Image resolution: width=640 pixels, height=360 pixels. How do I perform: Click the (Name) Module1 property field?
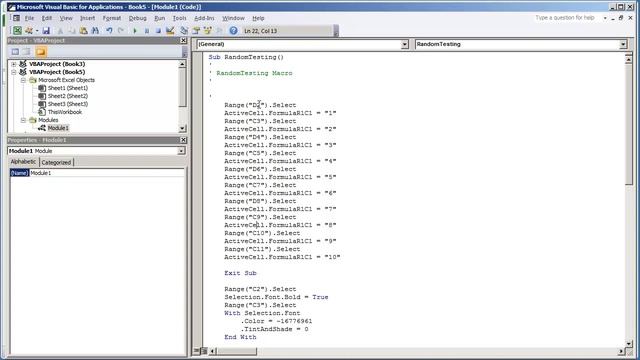click(97, 173)
